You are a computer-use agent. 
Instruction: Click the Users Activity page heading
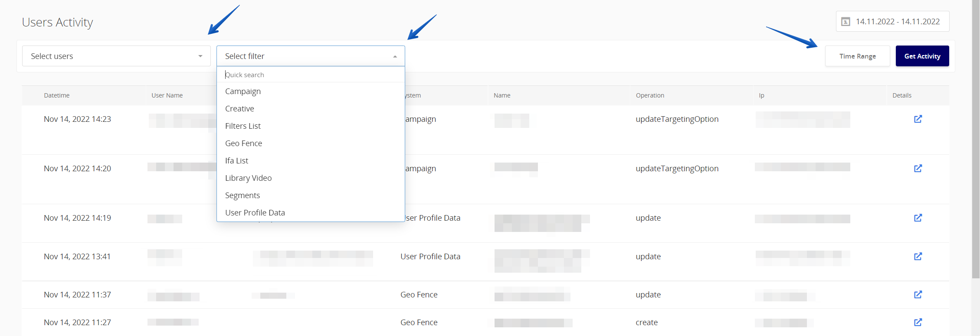tap(58, 22)
